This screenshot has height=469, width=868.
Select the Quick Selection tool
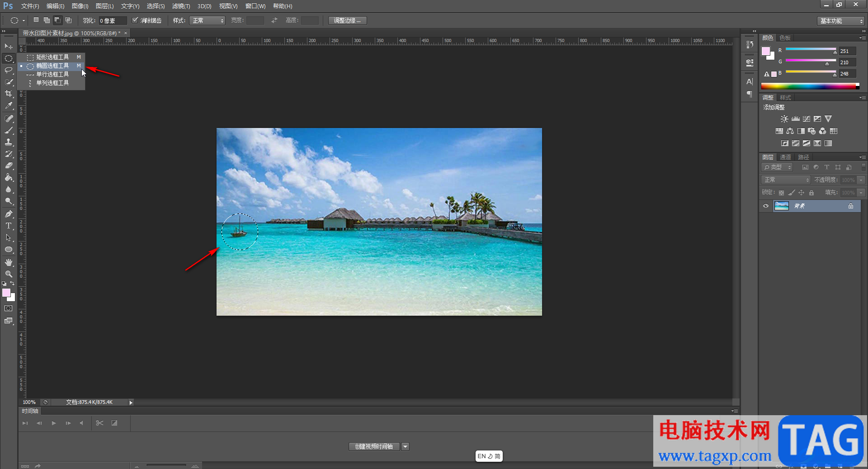pos(9,82)
